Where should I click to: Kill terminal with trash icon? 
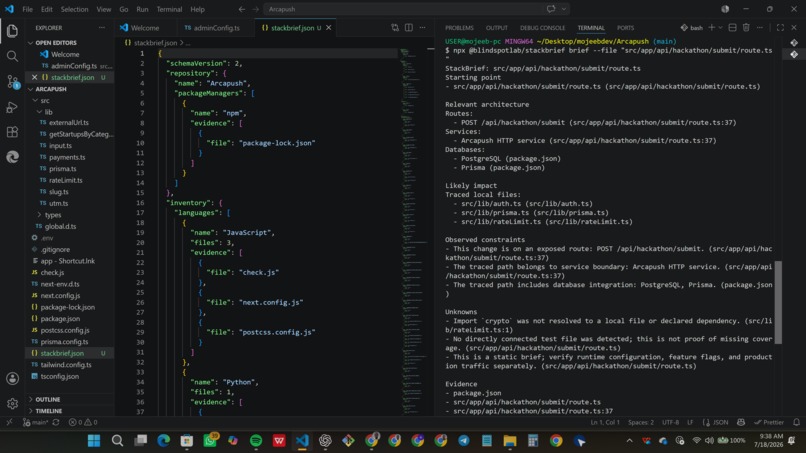[746, 28]
